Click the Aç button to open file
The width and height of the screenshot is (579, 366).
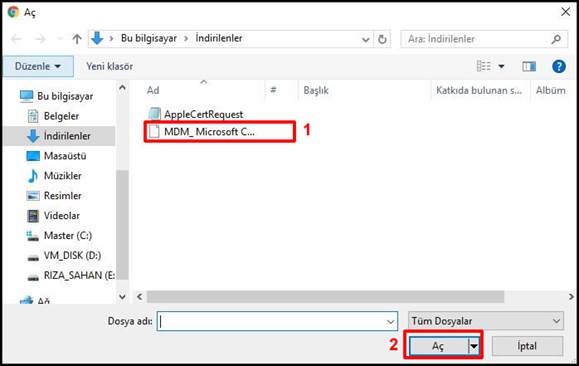pos(438,346)
